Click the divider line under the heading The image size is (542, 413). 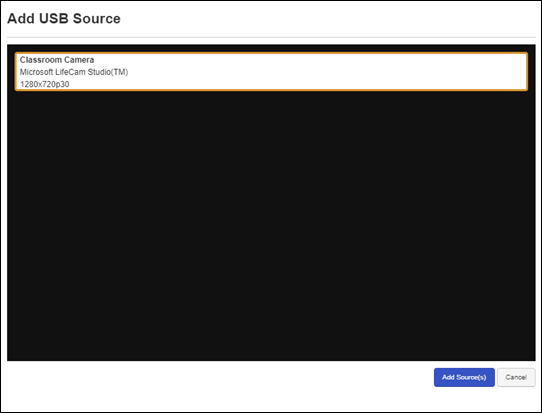(271, 37)
